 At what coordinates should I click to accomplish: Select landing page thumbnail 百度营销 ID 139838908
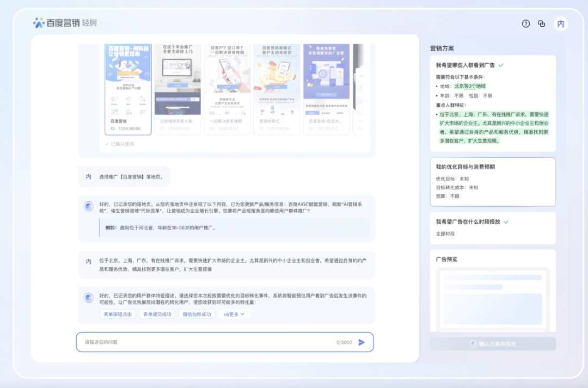(x=128, y=89)
